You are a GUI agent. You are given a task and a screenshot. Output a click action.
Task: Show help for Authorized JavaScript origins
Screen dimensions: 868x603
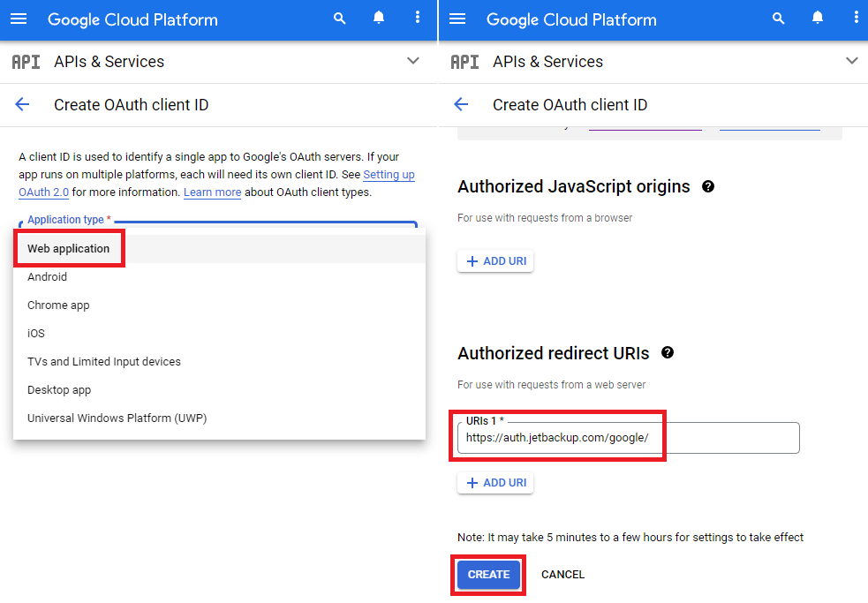(x=708, y=186)
